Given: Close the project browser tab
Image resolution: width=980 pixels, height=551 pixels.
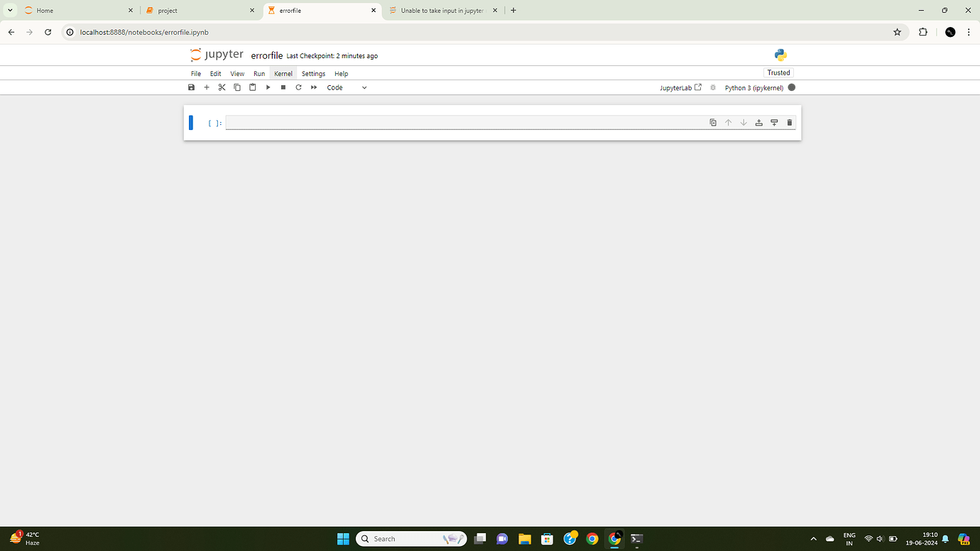Looking at the screenshot, I should [x=252, y=11].
